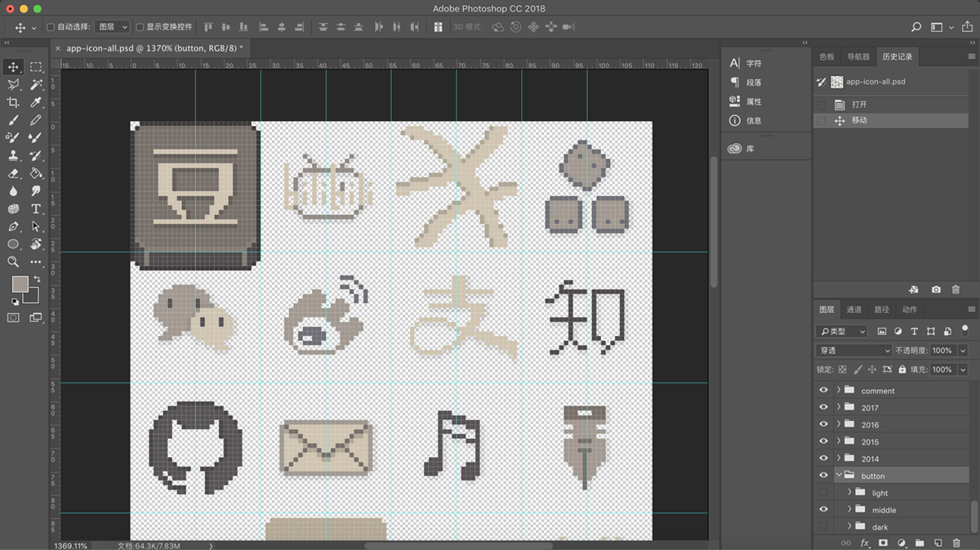Viewport: 980px width, 550px height.
Task: Select the Eyedropper tool
Action: tap(36, 102)
